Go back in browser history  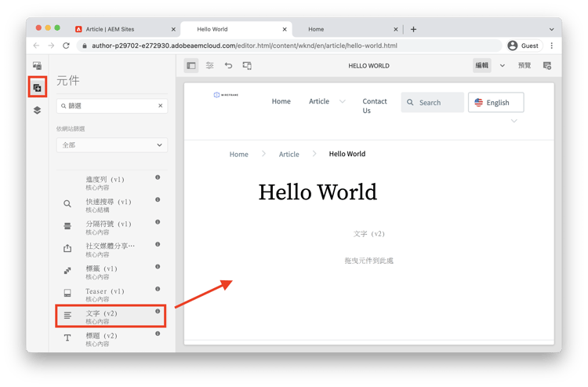36,46
